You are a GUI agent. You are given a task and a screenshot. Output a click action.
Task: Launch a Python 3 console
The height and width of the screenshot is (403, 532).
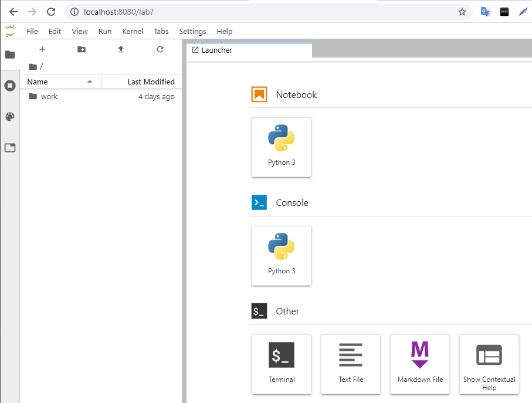(282, 256)
